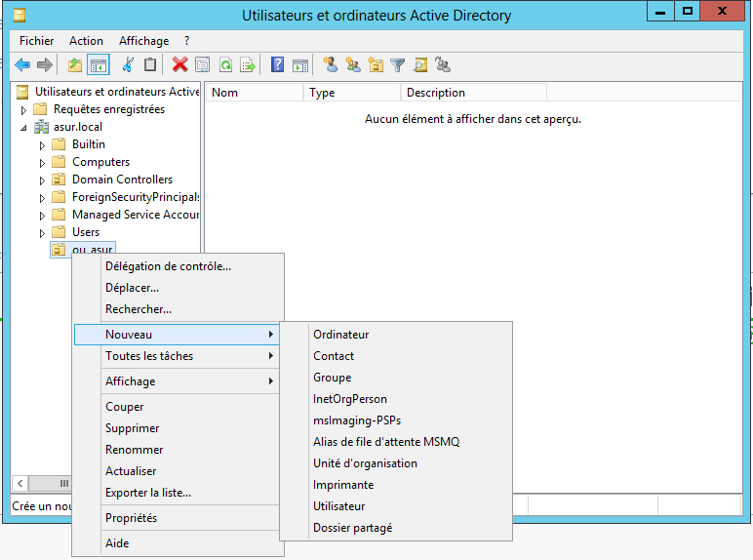Click the blue help question mark icon
Screen dimensions: 753x560
[x=278, y=64]
